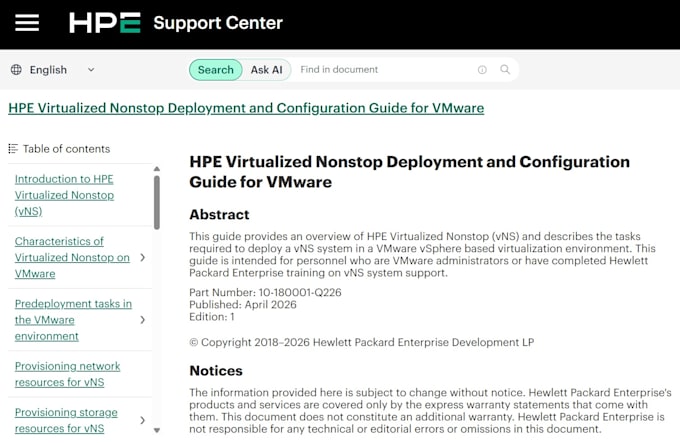
Task: Click the Table of contents list icon
Action: [13, 149]
